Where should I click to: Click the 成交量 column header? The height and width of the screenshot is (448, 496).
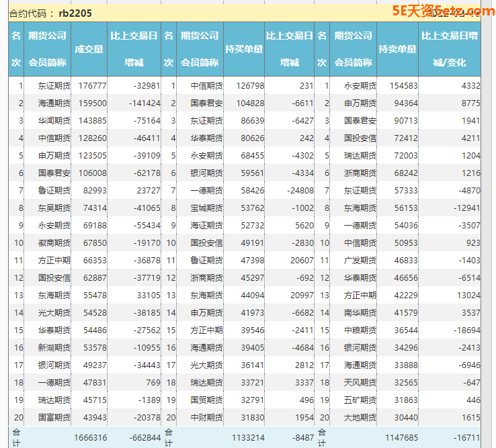[89, 49]
